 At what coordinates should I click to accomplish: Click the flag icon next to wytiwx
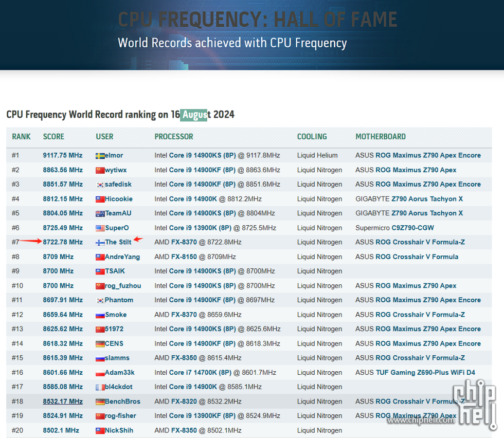(100, 170)
